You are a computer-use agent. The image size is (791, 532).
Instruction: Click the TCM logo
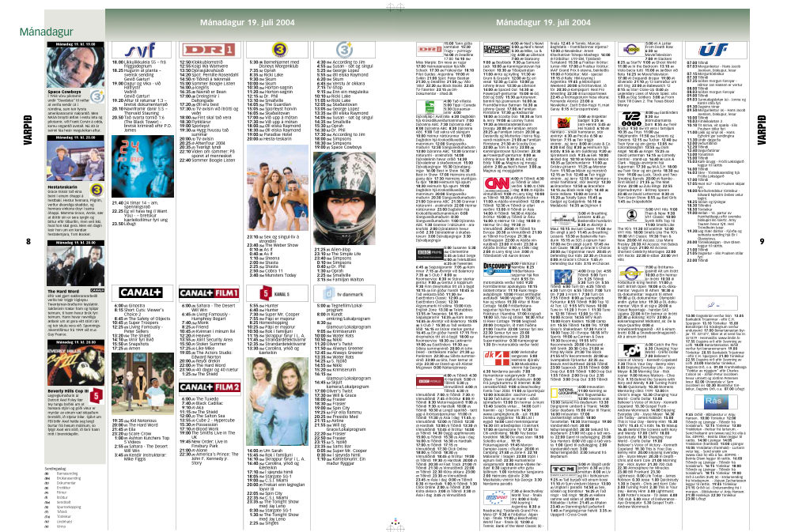click(563, 469)
